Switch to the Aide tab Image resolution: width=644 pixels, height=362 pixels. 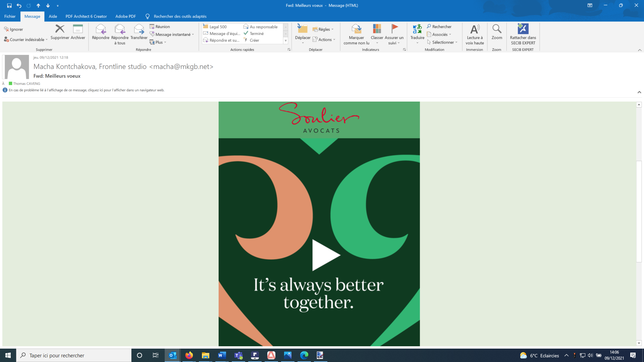53,16
